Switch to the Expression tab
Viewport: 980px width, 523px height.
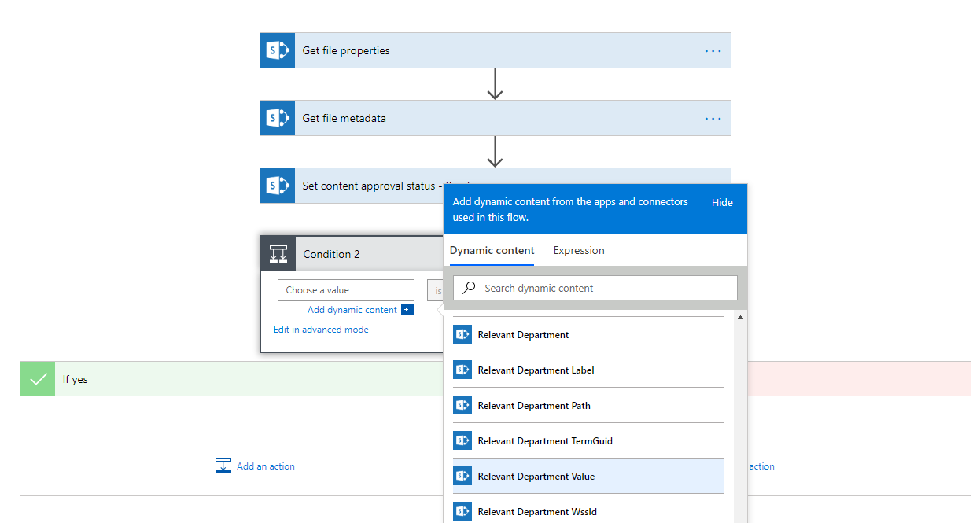(579, 250)
